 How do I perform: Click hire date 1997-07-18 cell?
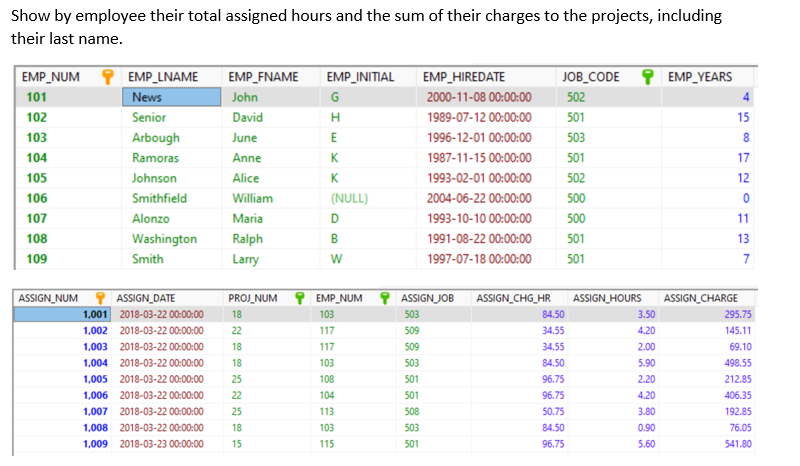(x=486, y=259)
